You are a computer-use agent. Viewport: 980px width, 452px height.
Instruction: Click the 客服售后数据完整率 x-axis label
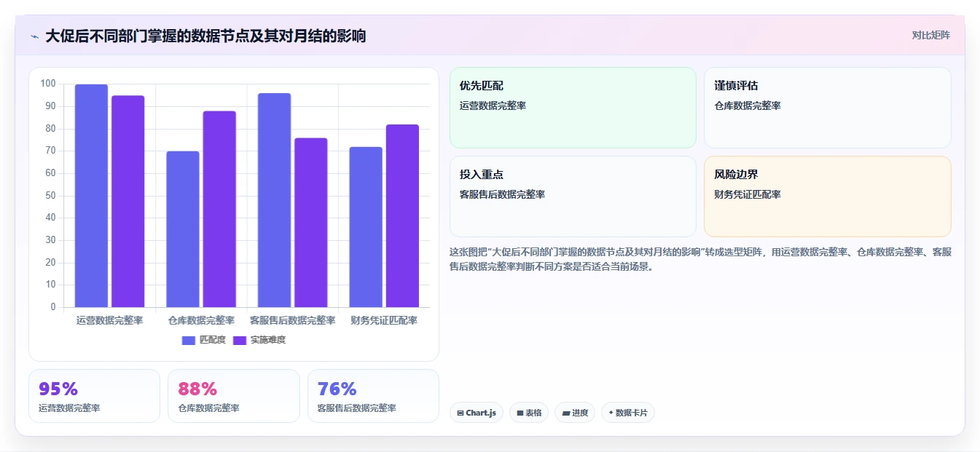tap(292, 320)
